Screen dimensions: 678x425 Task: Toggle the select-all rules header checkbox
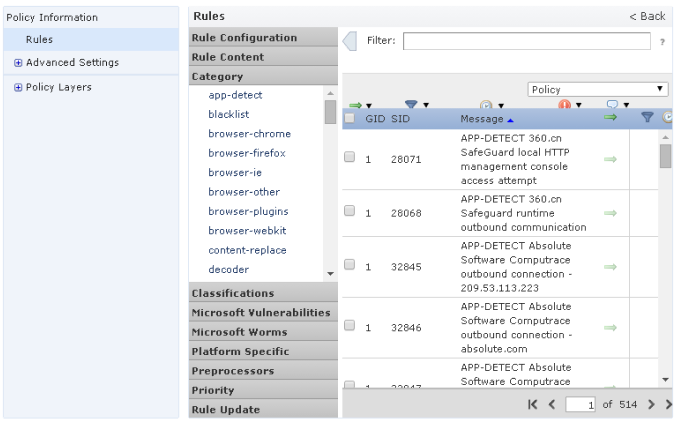point(350,118)
